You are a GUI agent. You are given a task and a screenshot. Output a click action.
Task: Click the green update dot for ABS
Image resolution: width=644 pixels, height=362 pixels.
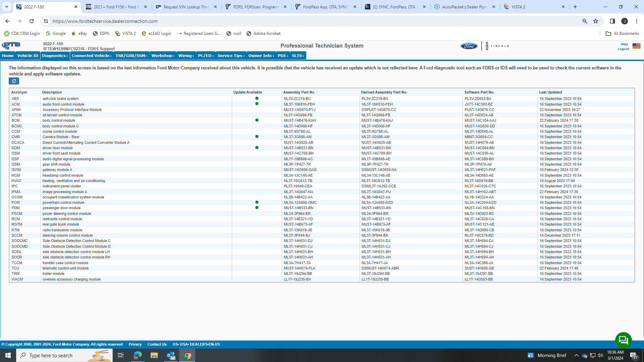click(x=257, y=98)
